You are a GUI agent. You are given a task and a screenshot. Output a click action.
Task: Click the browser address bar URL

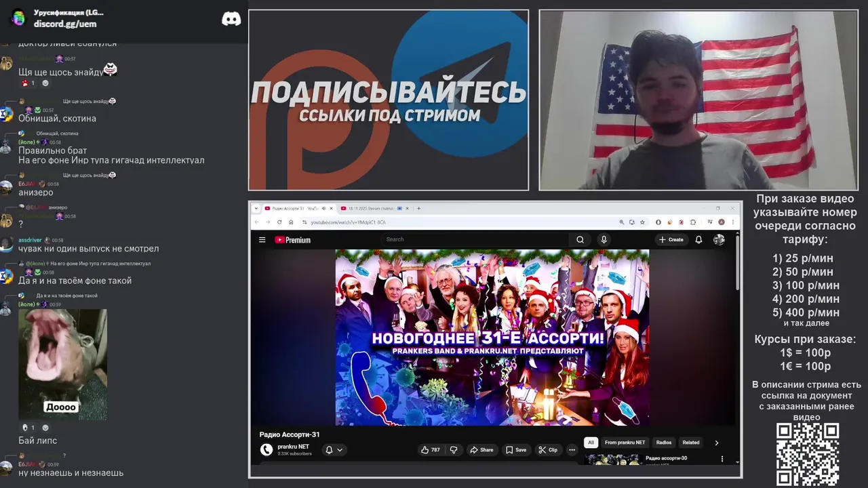[x=348, y=222]
